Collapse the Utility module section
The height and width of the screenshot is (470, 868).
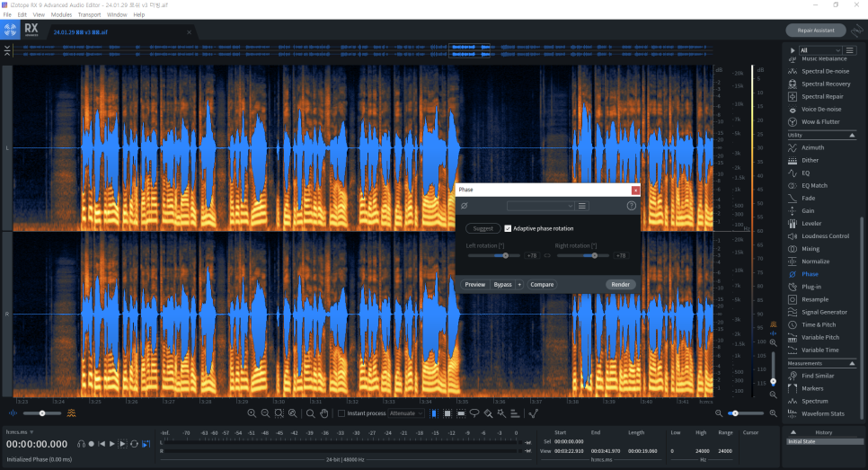click(x=852, y=135)
